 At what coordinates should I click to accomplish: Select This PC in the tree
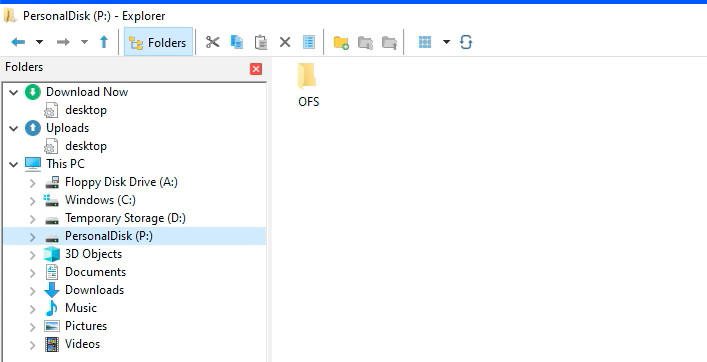click(x=65, y=164)
